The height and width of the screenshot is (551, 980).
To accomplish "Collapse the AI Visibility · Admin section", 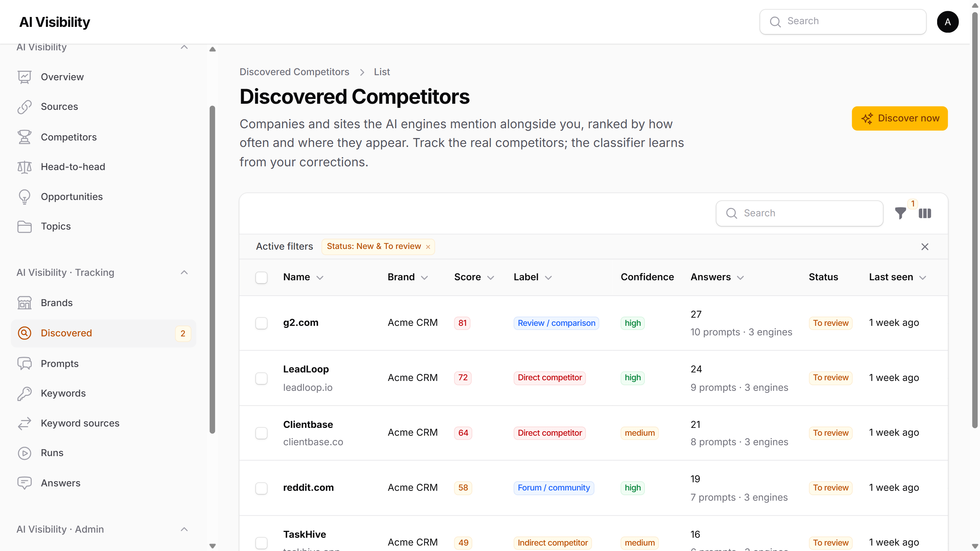I will coord(184,529).
